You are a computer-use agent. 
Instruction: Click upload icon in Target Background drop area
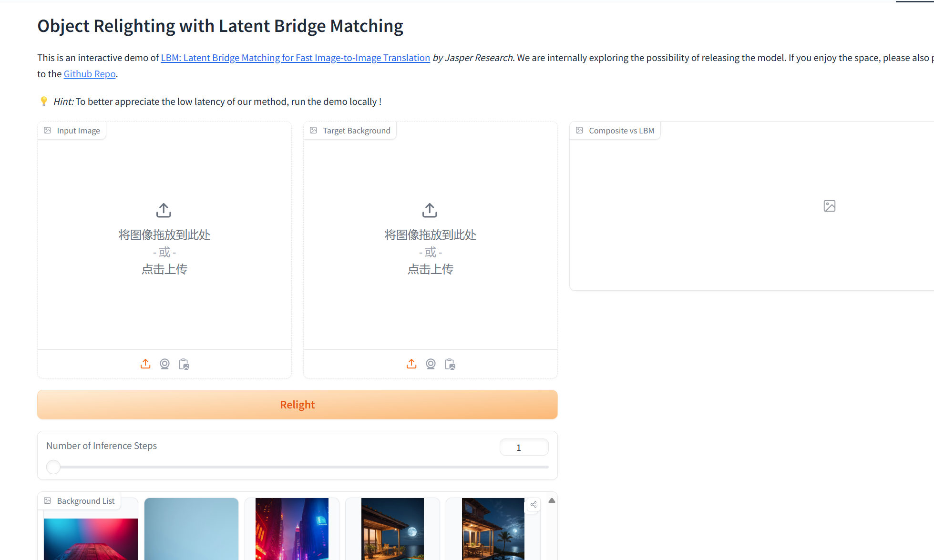click(x=430, y=210)
